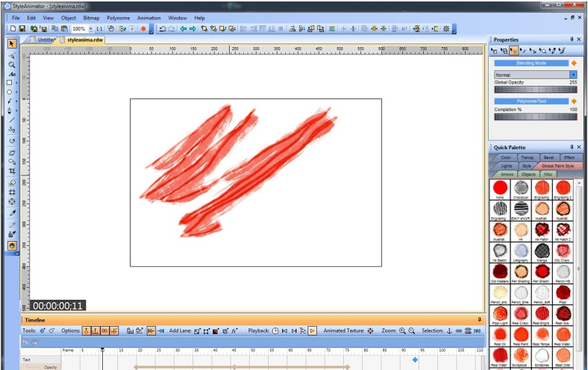Open the Objects tab in Quick Palette
Viewport: 588px width, 370px height.
[528, 174]
